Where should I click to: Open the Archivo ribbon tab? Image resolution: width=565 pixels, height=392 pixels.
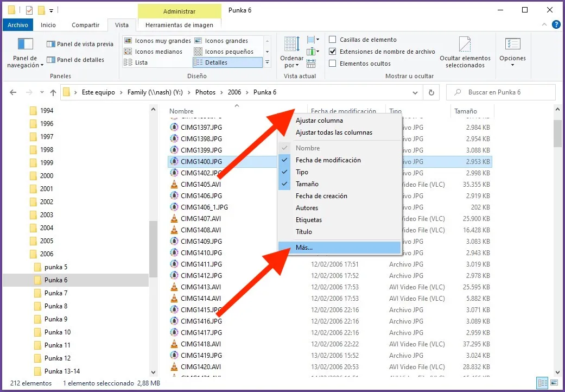[x=18, y=25]
